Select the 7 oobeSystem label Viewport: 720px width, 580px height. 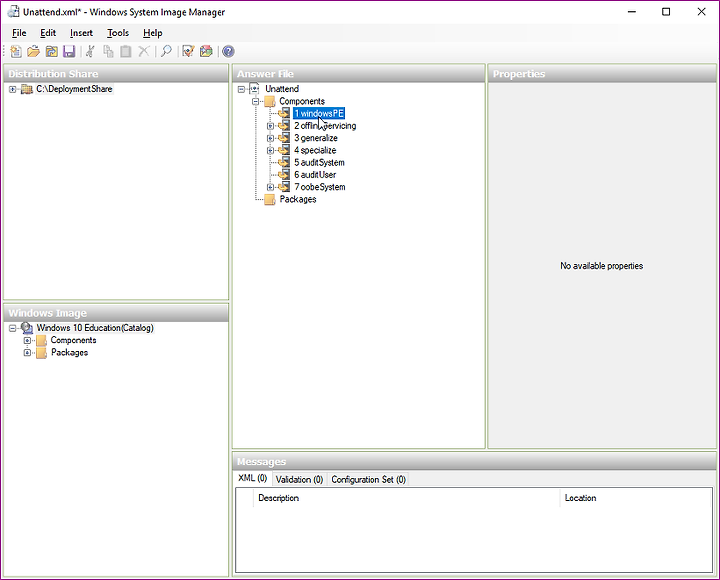[320, 187]
